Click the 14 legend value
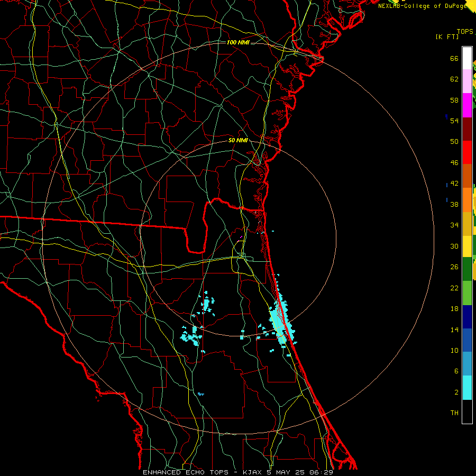The width and height of the screenshot is (476, 476). point(454,329)
